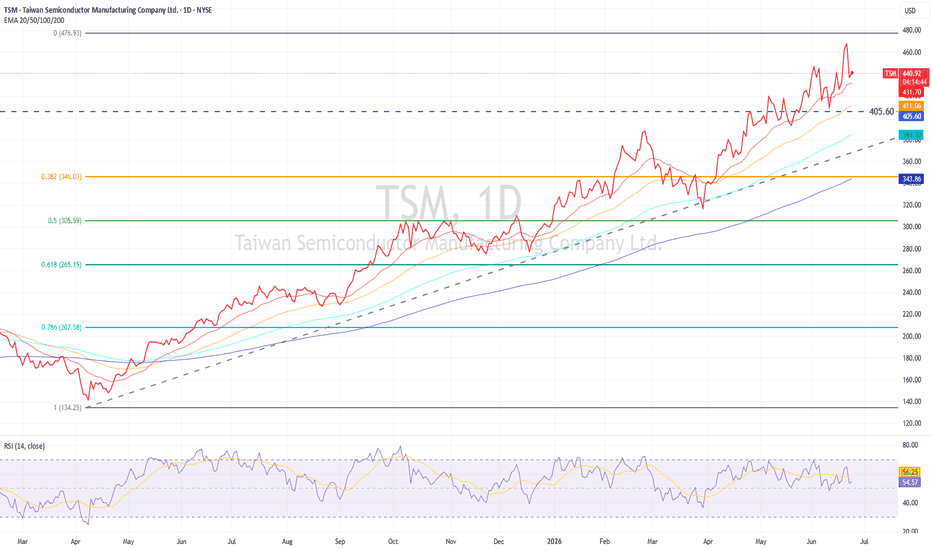Select the 0.382 (346.03) Fibonacci label
Image resolution: width=932 pixels, height=550 pixels.
tap(61, 177)
